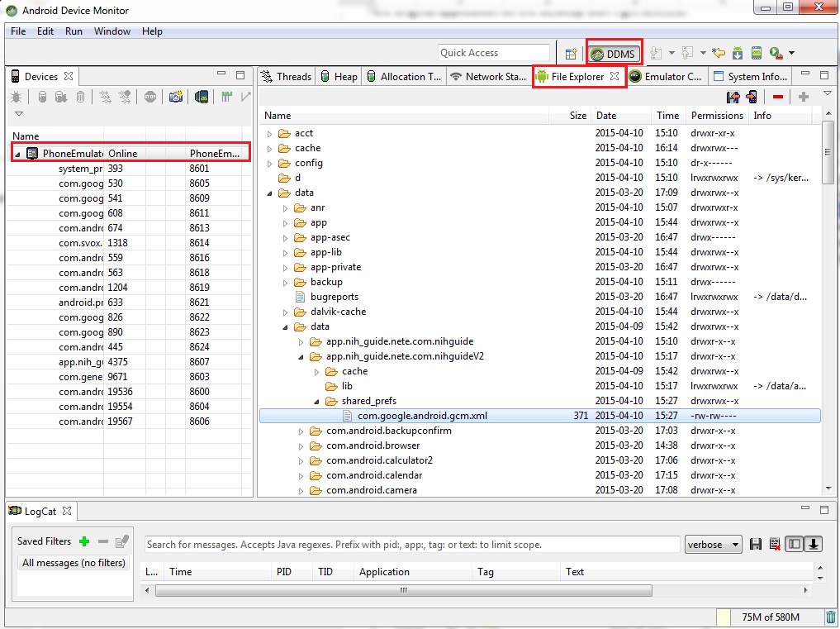Click the red minus delete icon
This screenshot has height=629, width=840.
(x=777, y=97)
